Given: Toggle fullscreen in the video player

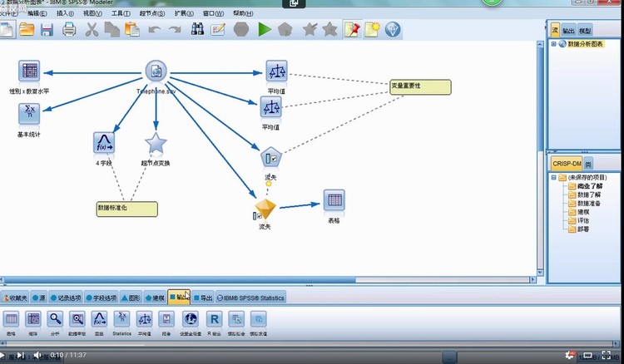Looking at the screenshot, I should [x=606, y=355].
